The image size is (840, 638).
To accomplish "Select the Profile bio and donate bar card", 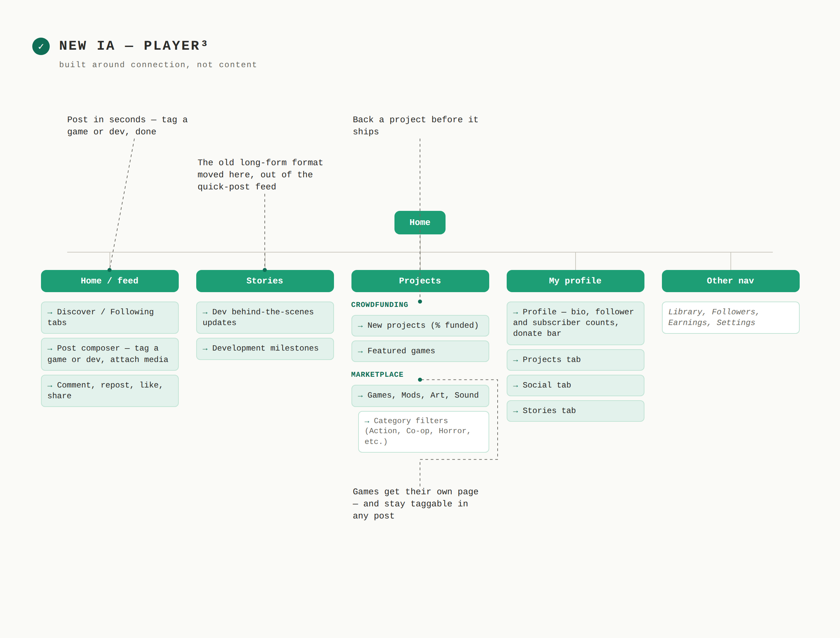I will pos(575,323).
